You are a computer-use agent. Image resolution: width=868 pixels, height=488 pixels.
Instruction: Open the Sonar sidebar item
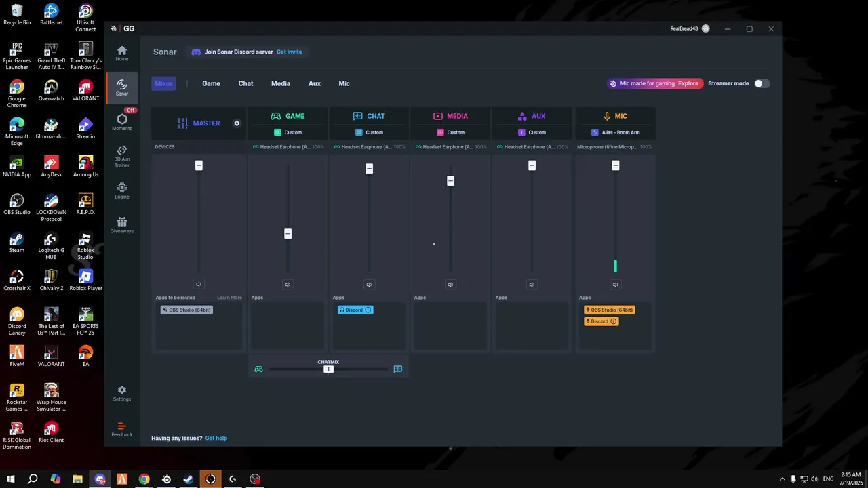pyautogui.click(x=122, y=88)
